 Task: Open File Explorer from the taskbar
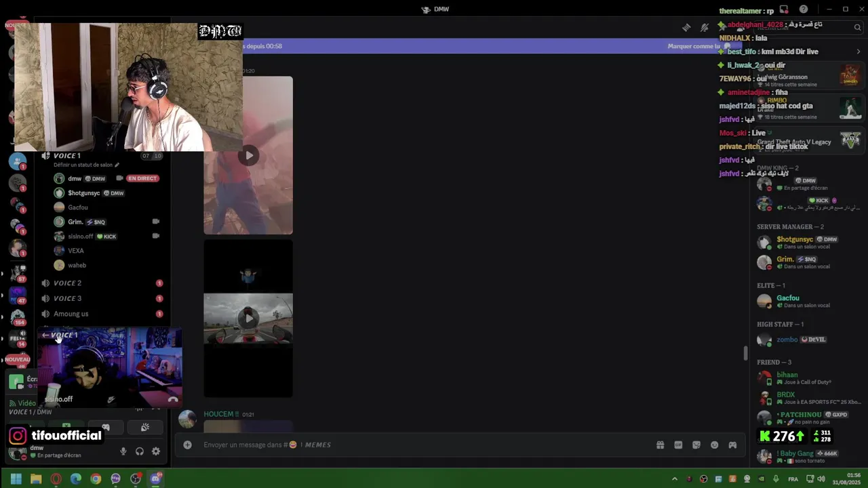(36, 479)
